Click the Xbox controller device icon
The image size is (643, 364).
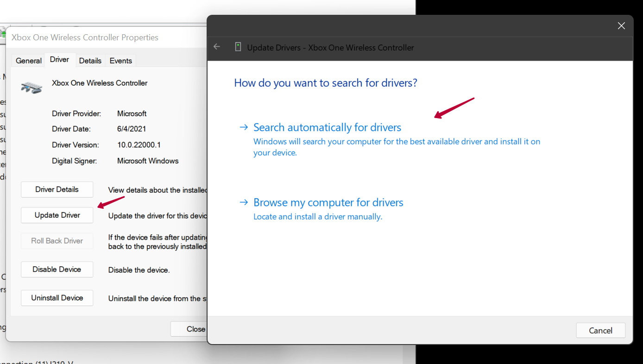tap(32, 87)
